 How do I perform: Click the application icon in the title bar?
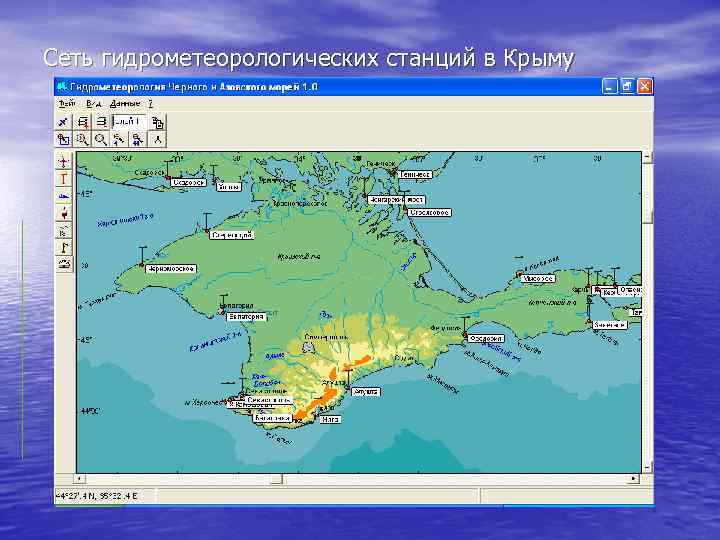pos(62,86)
